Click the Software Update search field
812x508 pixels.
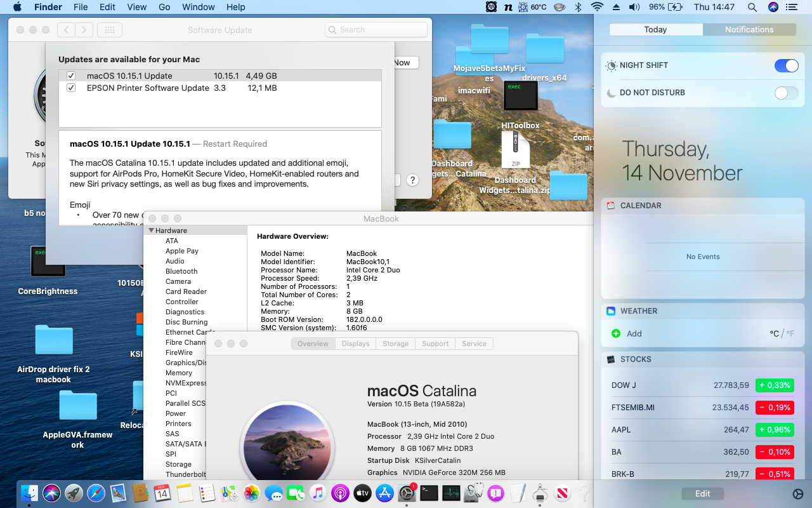tap(376, 30)
